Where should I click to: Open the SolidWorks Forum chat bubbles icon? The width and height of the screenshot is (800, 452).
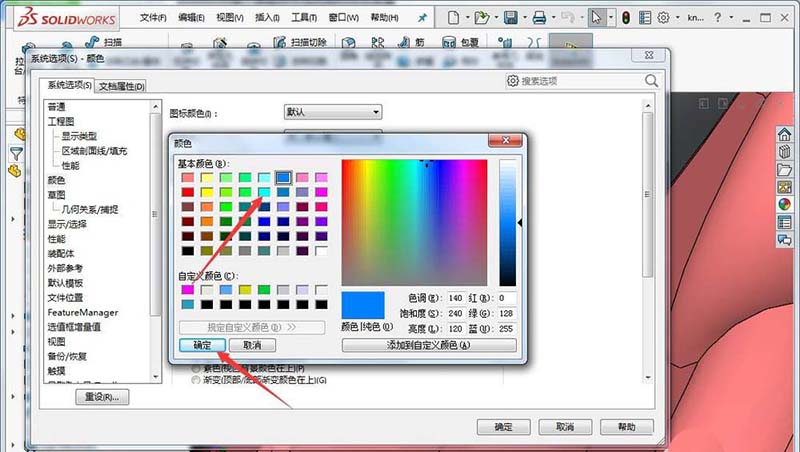pyautogui.click(x=784, y=240)
